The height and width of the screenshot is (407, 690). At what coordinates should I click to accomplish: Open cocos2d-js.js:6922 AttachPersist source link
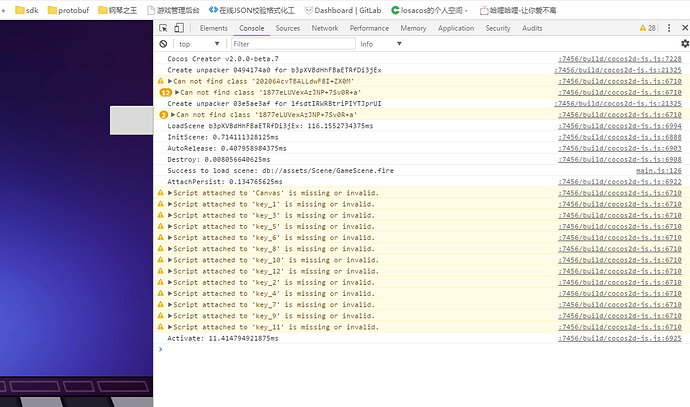pyautogui.click(x=620, y=182)
